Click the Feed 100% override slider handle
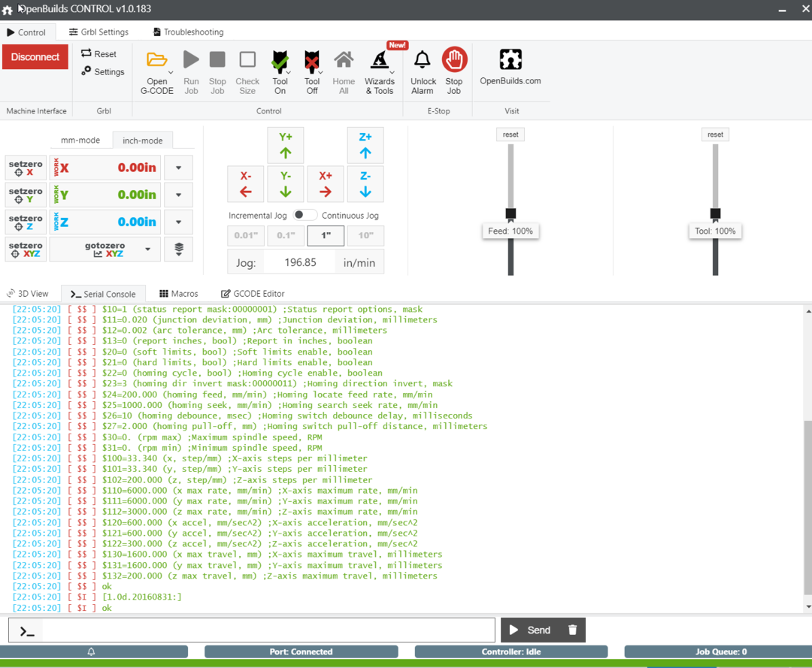 (x=511, y=214)
